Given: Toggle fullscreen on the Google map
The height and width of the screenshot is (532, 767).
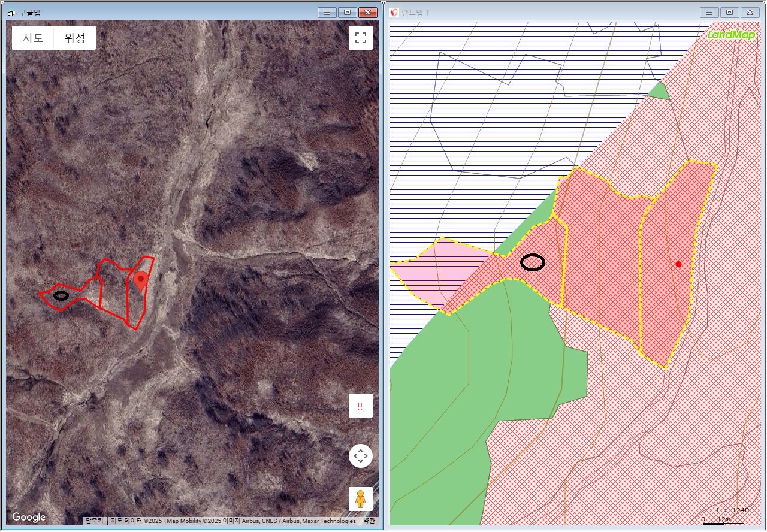Looking at the screenshot, I should pos(360,38).
